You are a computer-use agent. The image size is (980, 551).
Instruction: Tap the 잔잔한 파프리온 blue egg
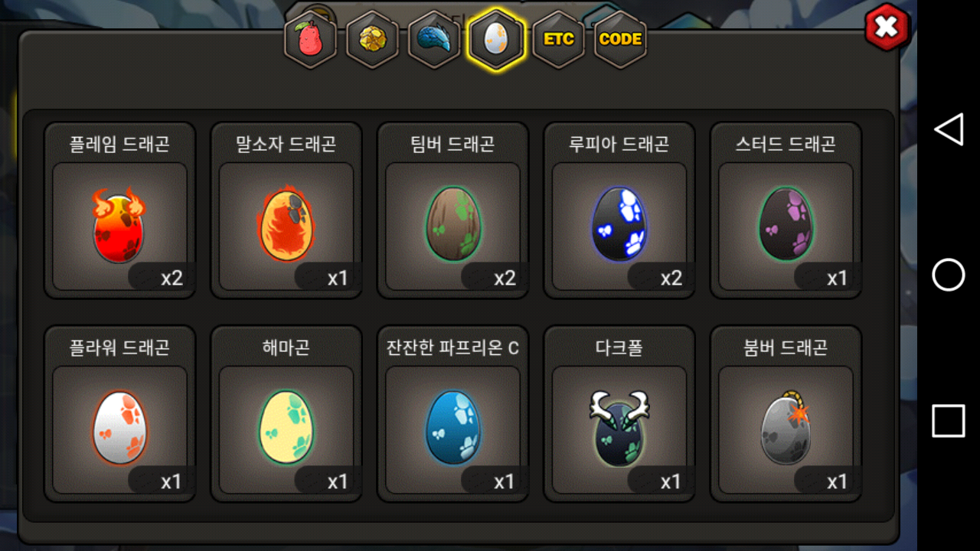[453, 414]
